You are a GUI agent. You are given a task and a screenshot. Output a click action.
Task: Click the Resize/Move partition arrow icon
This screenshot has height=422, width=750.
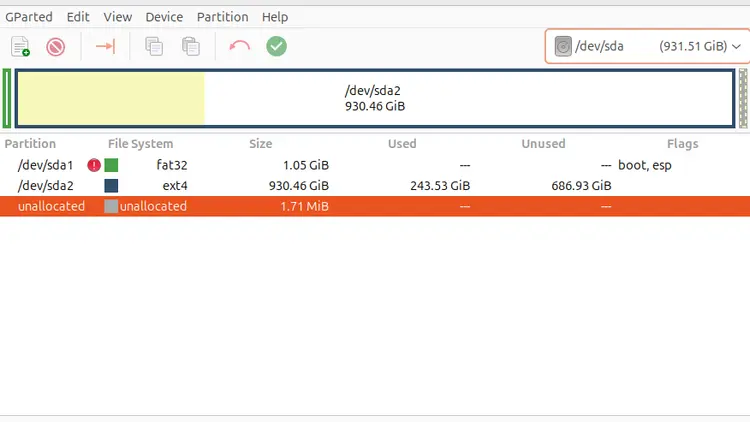pos(105,46)
